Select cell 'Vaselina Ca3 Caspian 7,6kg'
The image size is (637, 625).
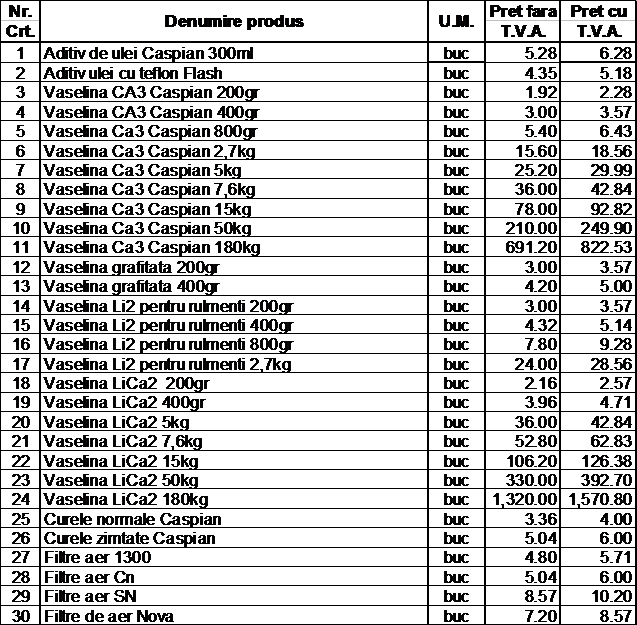coord(234,189)
